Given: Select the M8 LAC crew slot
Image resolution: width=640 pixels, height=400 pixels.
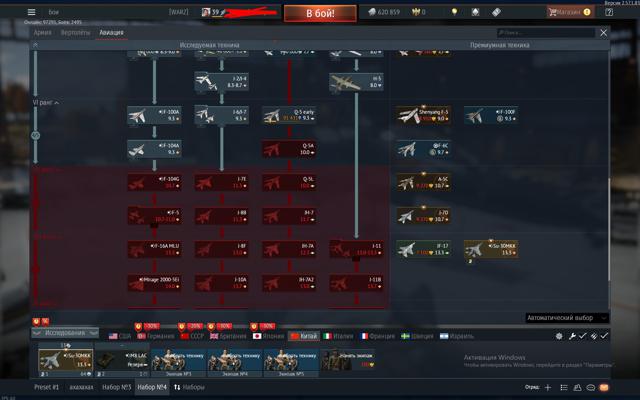Looking at the screenshot, I should click(122, 360).
